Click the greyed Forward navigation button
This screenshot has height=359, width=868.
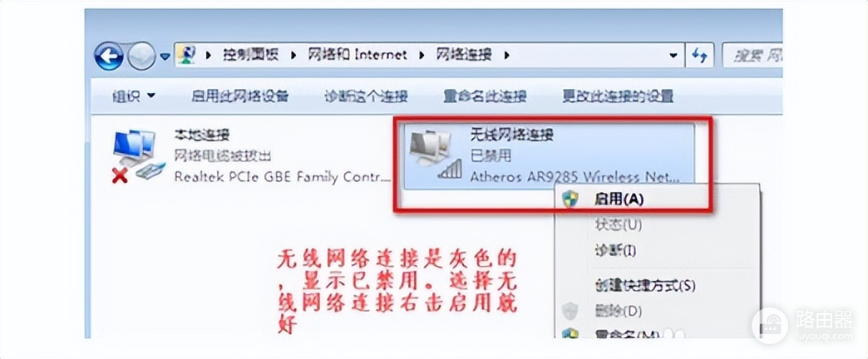click(141, 56)
